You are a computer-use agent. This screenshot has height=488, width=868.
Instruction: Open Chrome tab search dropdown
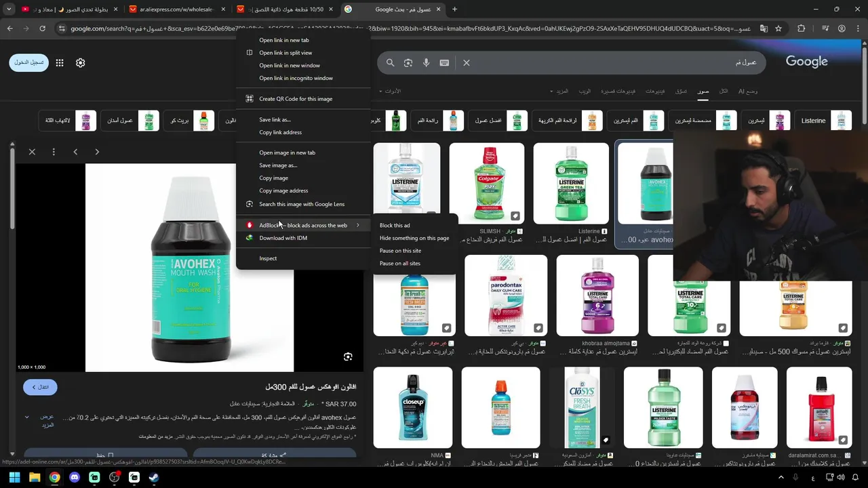pos(9,9)
